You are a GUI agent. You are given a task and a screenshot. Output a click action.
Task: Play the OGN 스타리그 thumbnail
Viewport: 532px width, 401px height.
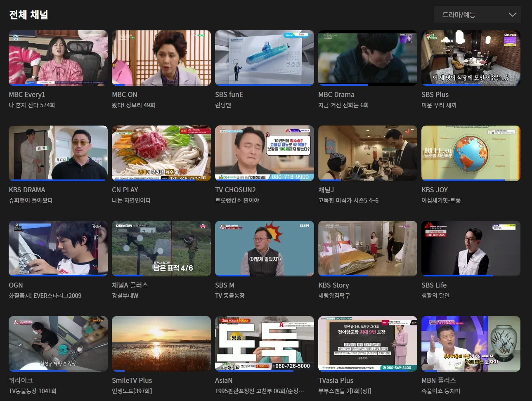[58, 248]
